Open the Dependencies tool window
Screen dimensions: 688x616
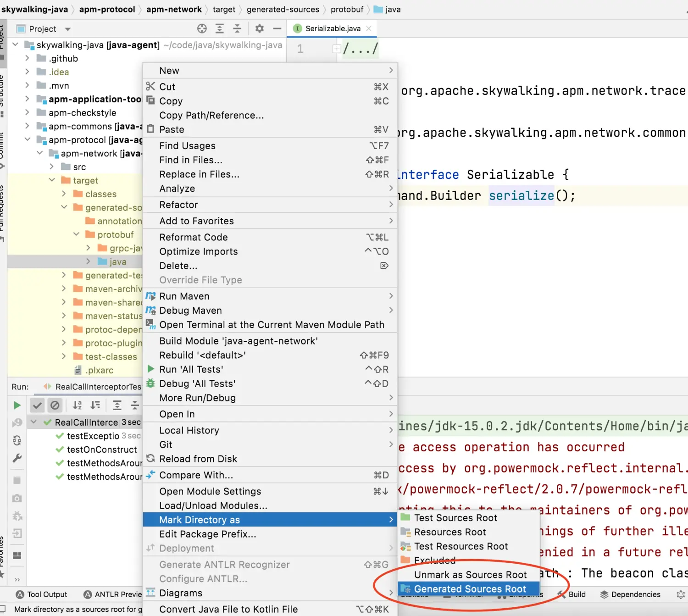[x=630, y=594]
